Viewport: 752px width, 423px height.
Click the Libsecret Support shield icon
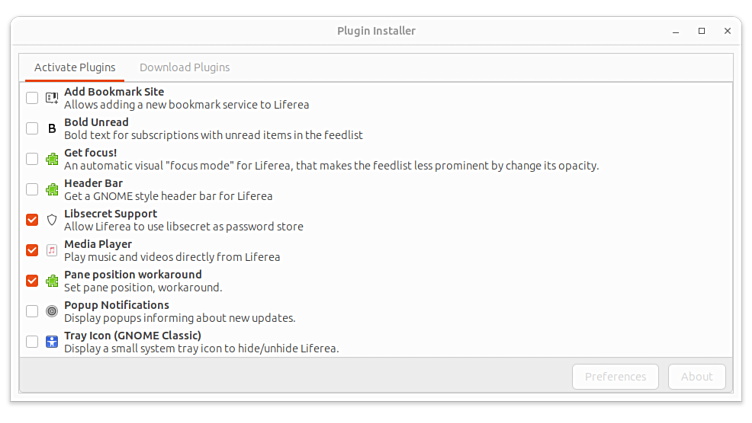point(52,220)
